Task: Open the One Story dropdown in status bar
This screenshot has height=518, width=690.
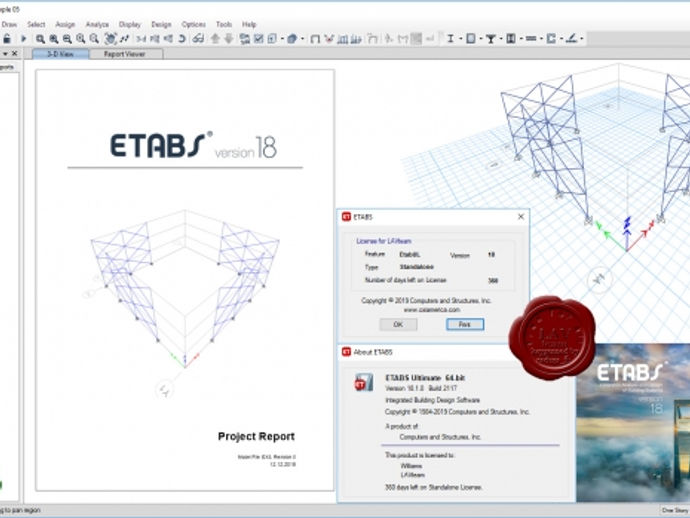Action: [x=675, y=510]
